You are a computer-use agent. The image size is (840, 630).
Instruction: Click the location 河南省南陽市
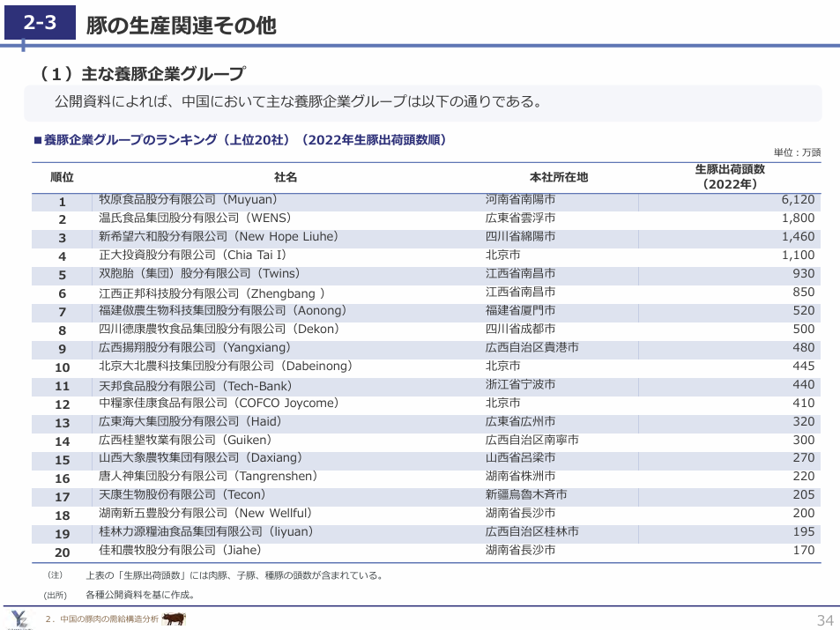pos(520,199)
